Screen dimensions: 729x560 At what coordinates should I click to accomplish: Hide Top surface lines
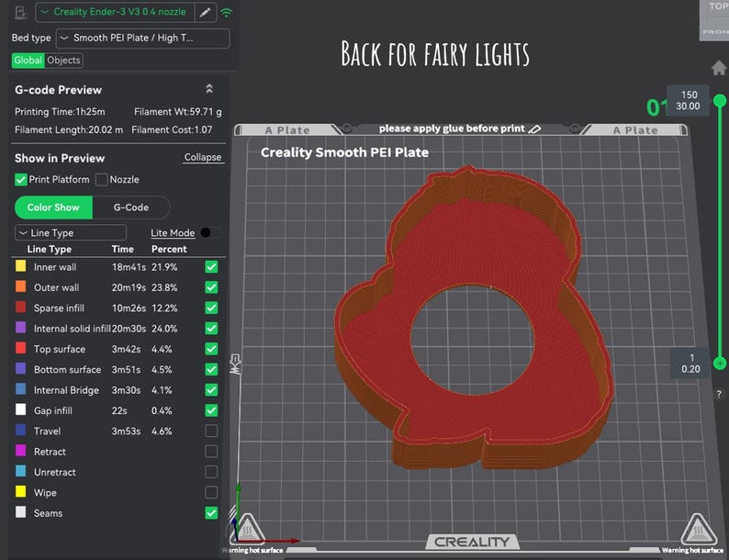211,349
